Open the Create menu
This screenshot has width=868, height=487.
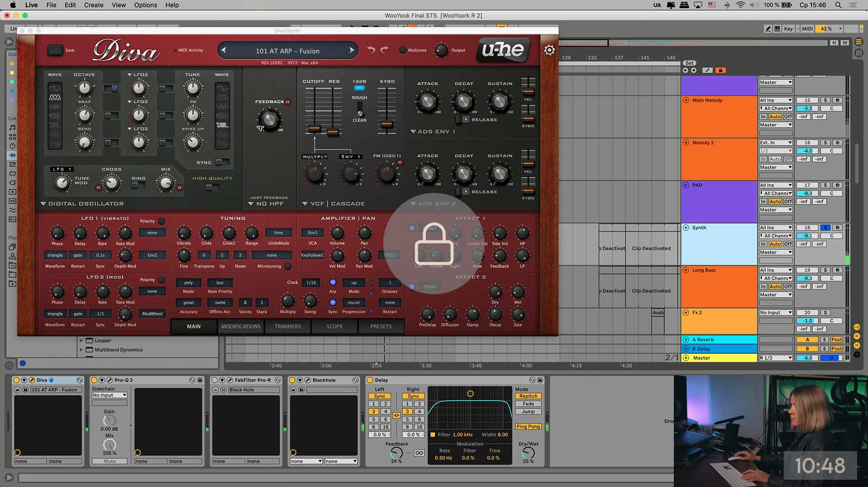point(93,5)
